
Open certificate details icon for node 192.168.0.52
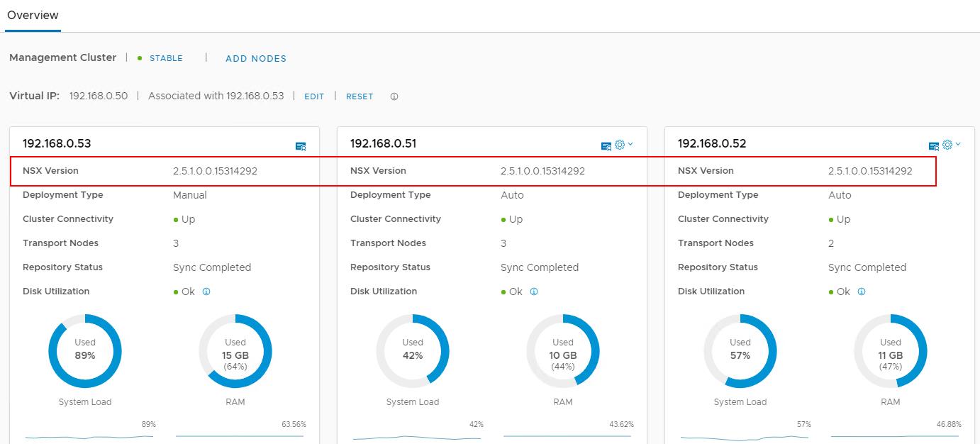point(934,146)
